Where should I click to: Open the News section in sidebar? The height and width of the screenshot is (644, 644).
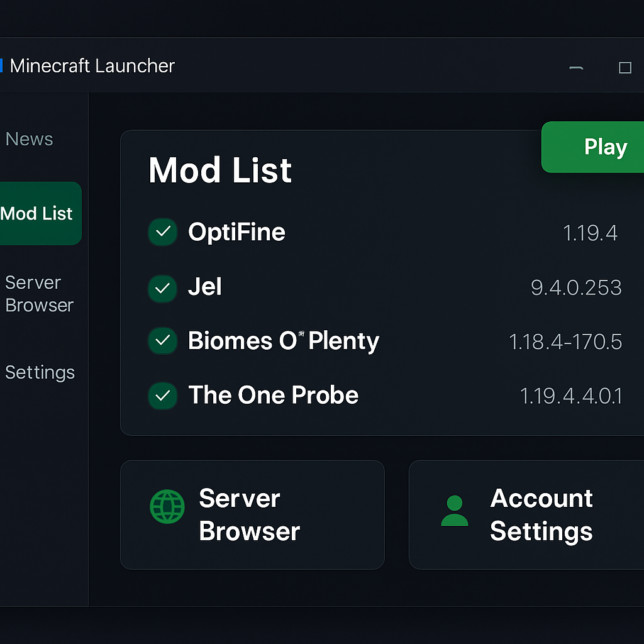[x=29, y=139]
